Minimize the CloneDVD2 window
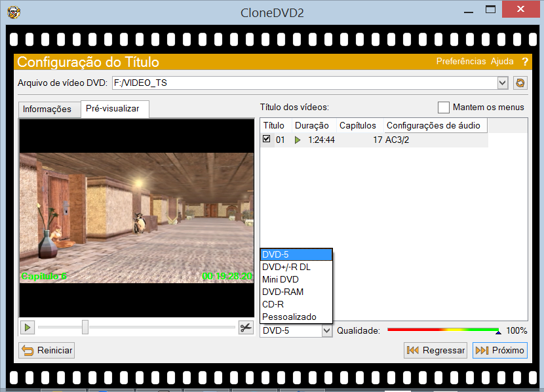 coord(469,11)
